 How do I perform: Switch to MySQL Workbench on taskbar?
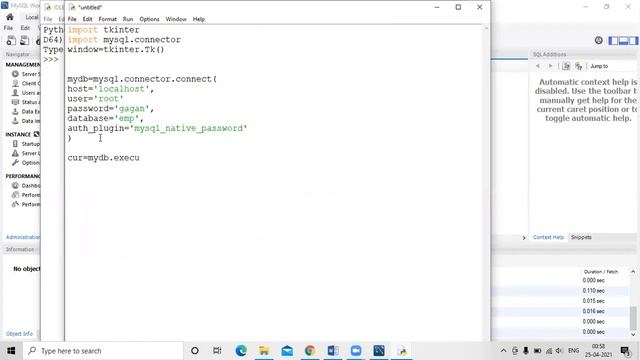pyautogui.click(x=379, y=351)
